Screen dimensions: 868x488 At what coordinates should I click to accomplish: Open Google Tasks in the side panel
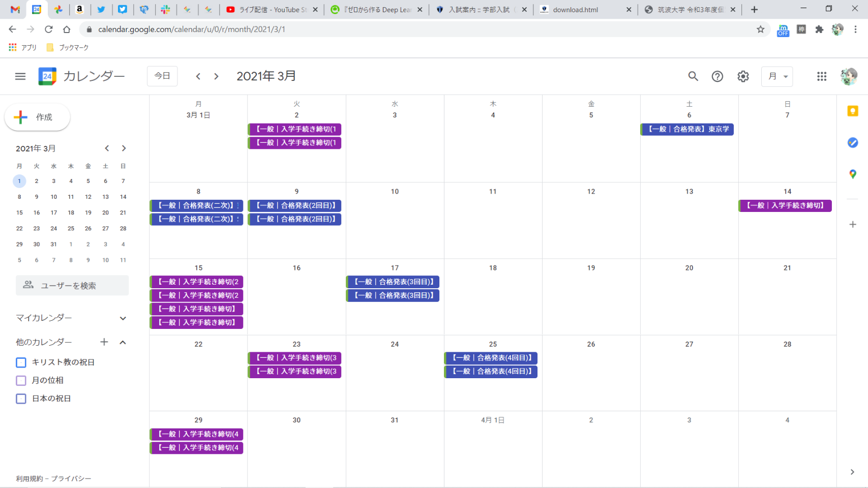[x=853, y=143]
